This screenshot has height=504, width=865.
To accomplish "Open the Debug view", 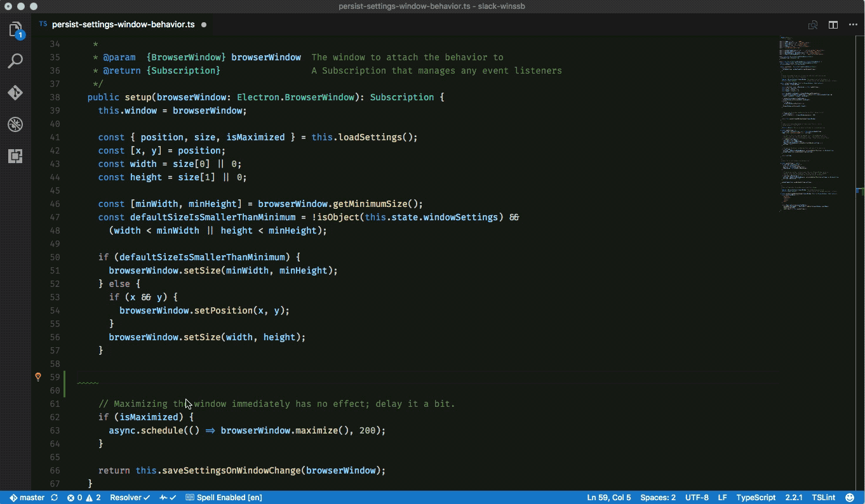I will [x=15, y=124].
